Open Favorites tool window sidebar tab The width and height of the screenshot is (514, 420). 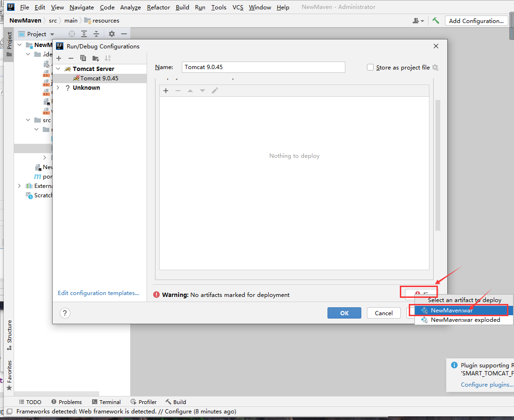click(9, 375)
